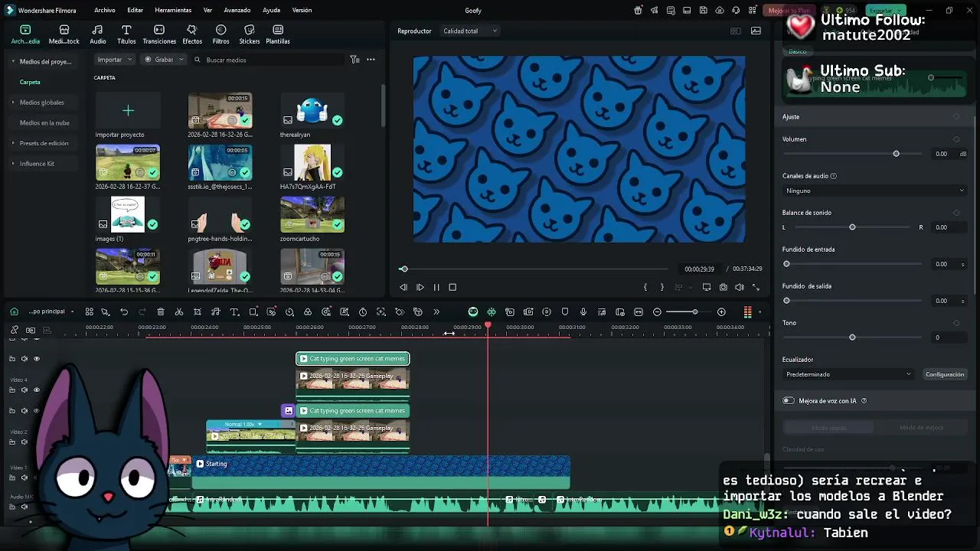Open the Ayuda menu
The image size is (980, 551).
pos(271,10)
